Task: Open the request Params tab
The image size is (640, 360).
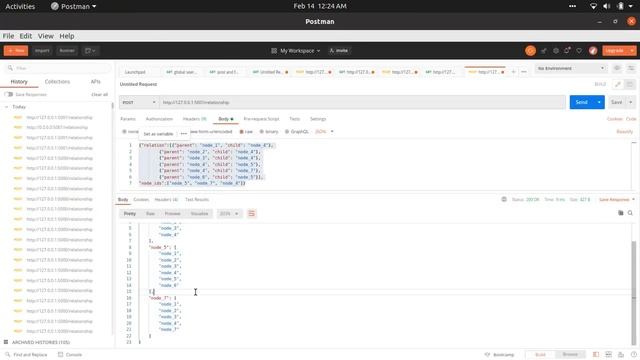Action: [128, 119]
